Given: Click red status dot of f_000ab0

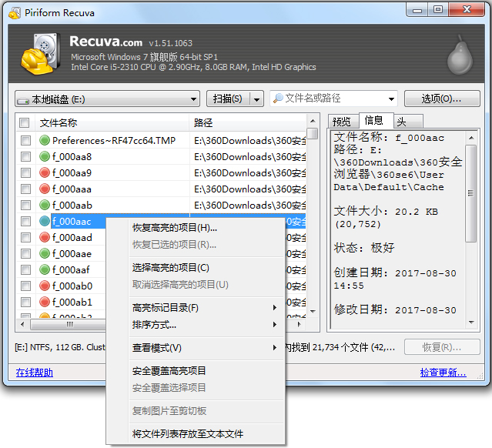Looking at the screenshot, I should click(x=45, y=286).
